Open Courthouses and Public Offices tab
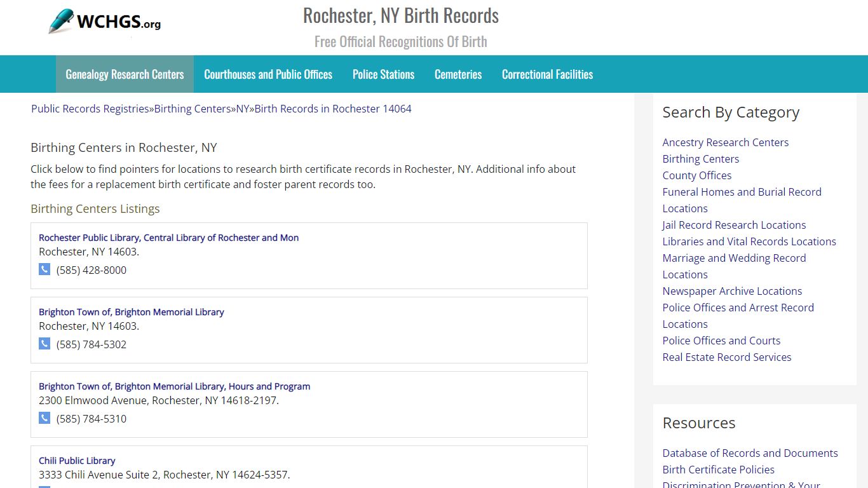Image resolution: width=868 pixels, height=488 pixels. [x=268, y=74]
